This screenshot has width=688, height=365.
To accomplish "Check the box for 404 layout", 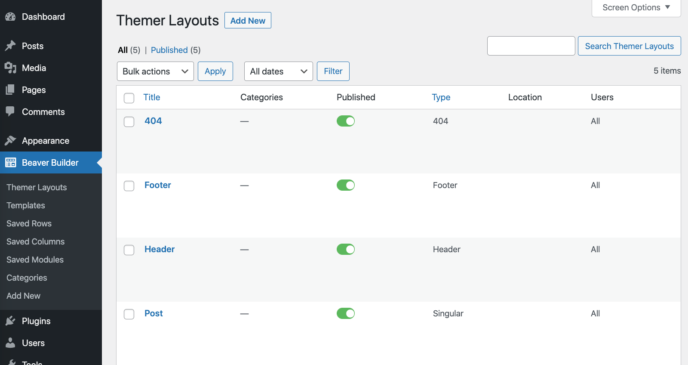I will 129,122.
